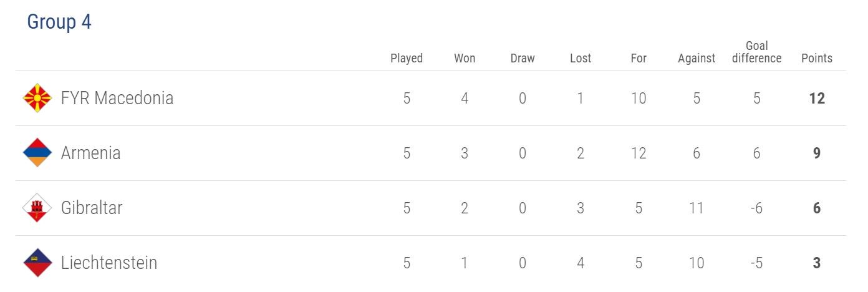Image resolution: width=868 pixels, height=292 pixels.
Task: Click the Gibraltar flag icon
Action: [37, 208]
